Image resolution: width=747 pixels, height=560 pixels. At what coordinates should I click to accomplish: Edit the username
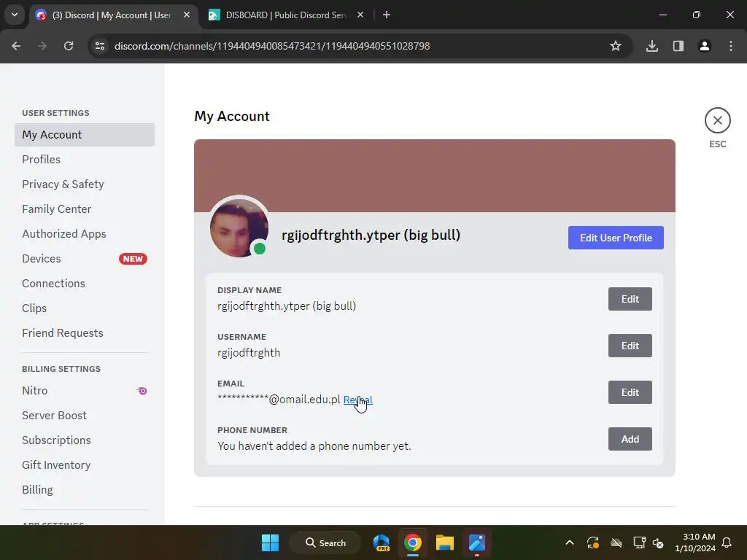tap(630, 346)
